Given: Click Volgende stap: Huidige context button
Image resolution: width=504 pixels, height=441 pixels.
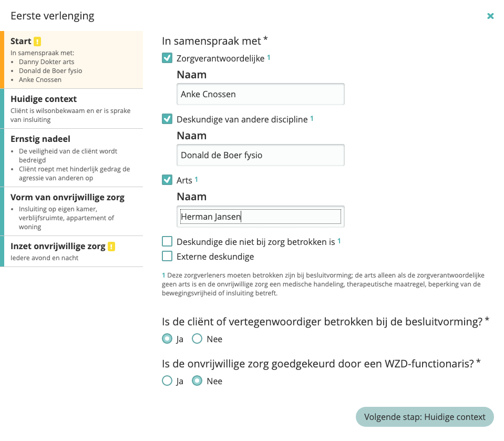Looking at the screenshot, I should 425,417.
